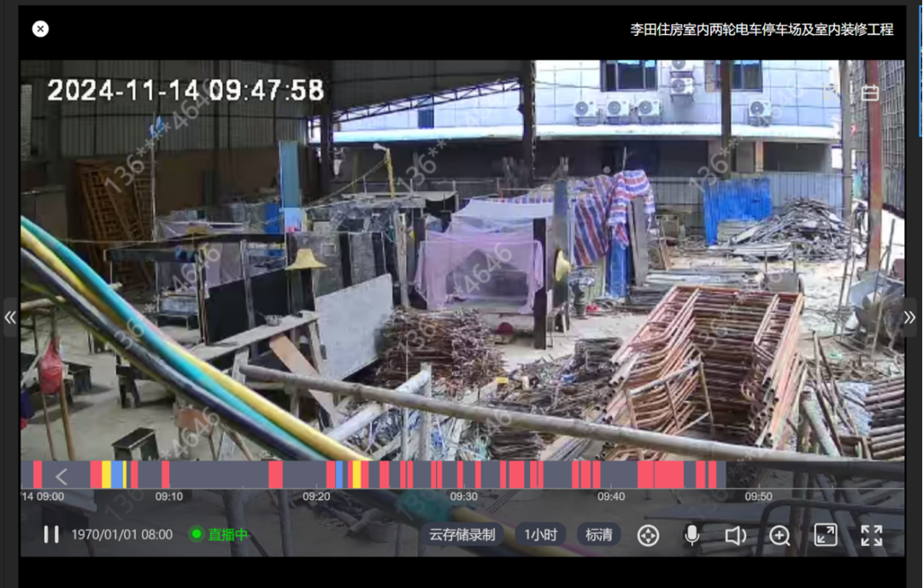Close the video player overlay
This screenshot has height=588, width=923.
(x=40, y=29)
